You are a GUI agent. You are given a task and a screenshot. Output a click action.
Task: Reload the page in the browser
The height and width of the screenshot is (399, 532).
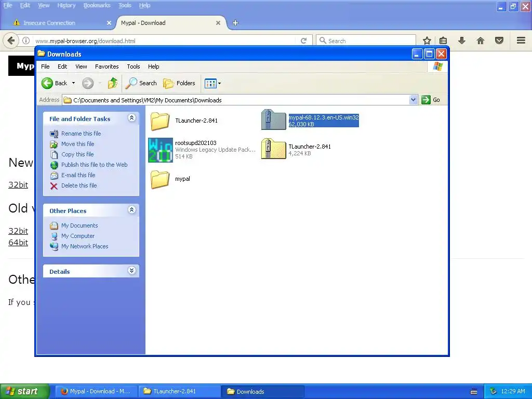(x=303, y=41)
